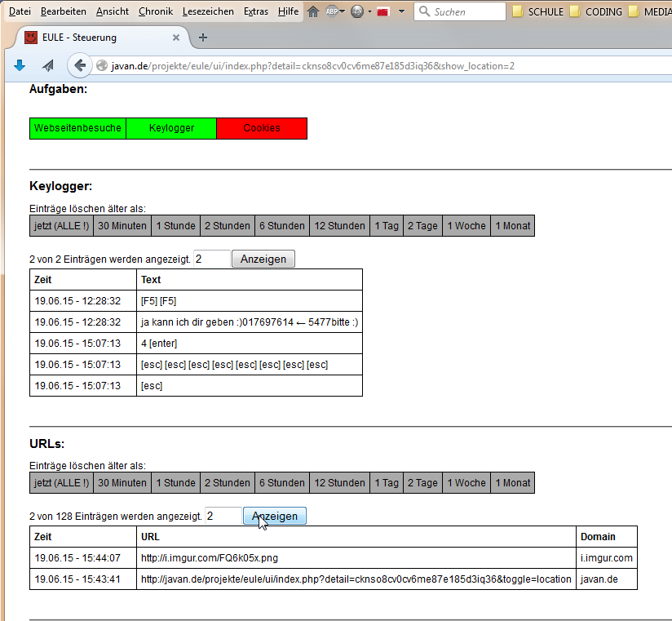
Task: Toggle the Keylogger task
Action: (x=171, y=128)
